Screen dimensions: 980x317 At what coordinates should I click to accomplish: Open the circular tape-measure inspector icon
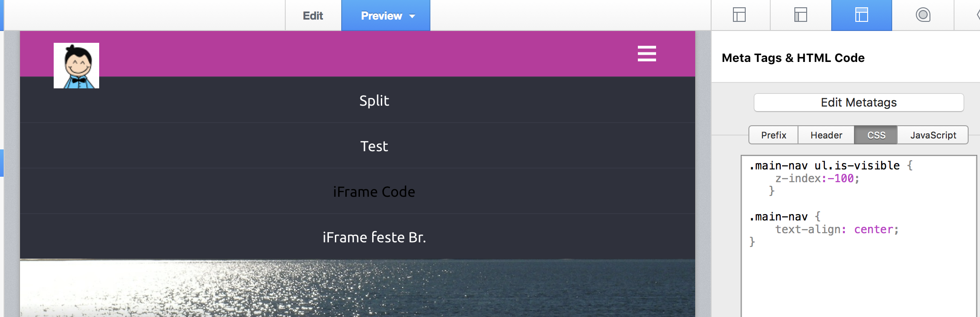coord(923,15)
